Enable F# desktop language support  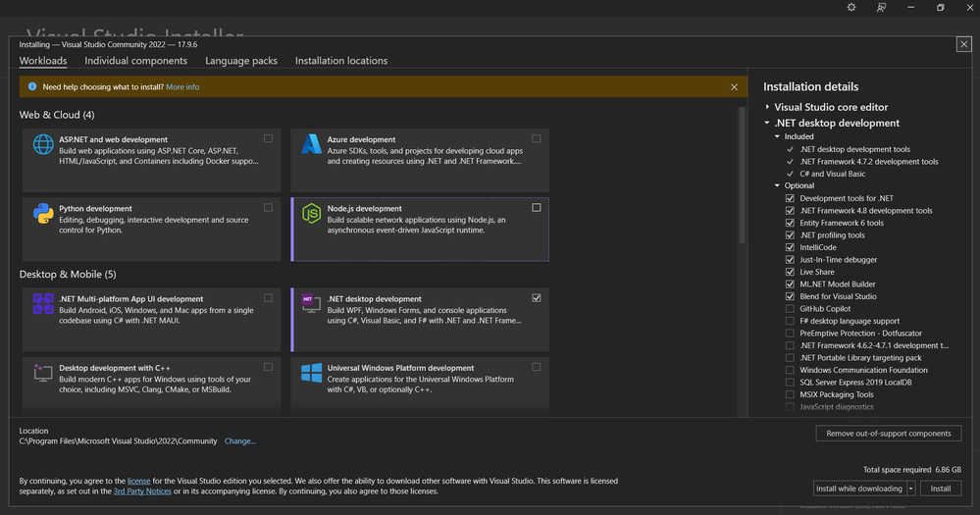click(790, 321)
